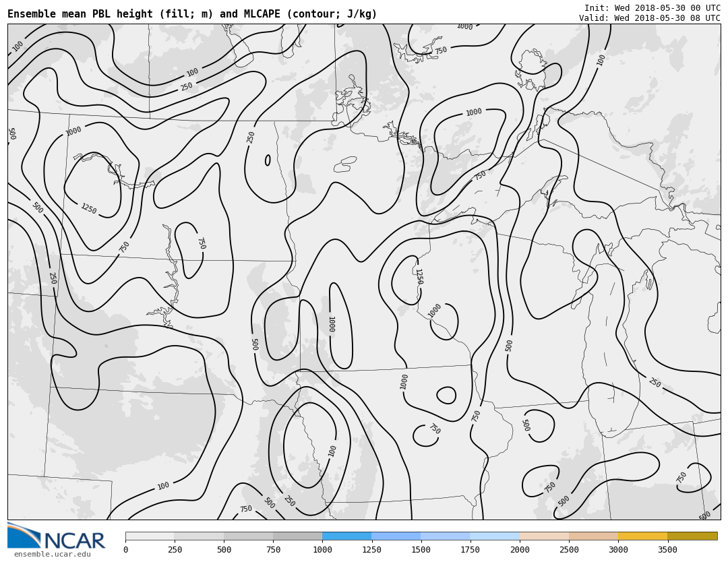Viewport: 728px width, 562px height.
Task: Select the 1500 colorbar tick label
Action: coord(421,550)
